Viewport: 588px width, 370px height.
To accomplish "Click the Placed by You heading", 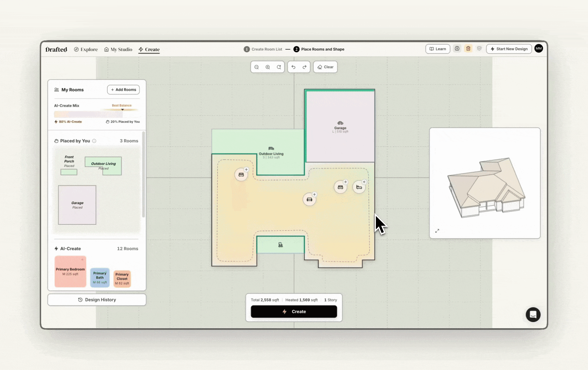I will click(x=75, y=141).
